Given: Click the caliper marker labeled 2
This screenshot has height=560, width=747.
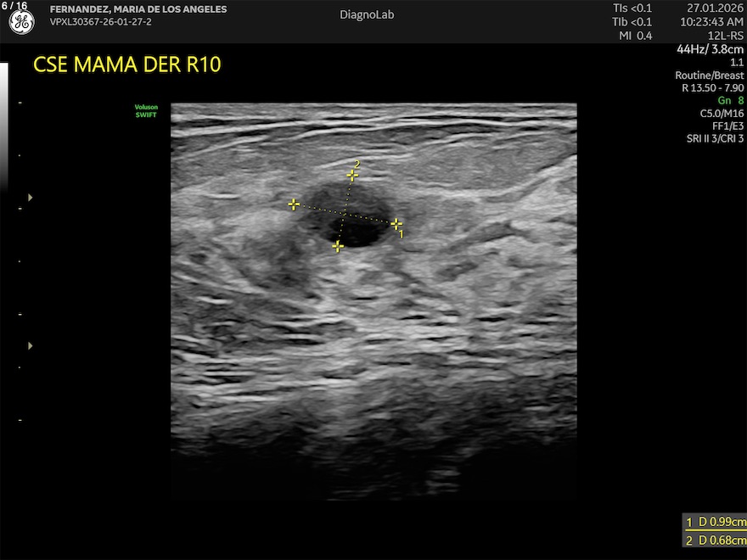Looking at the screenshot, I should tap(351, 175).
